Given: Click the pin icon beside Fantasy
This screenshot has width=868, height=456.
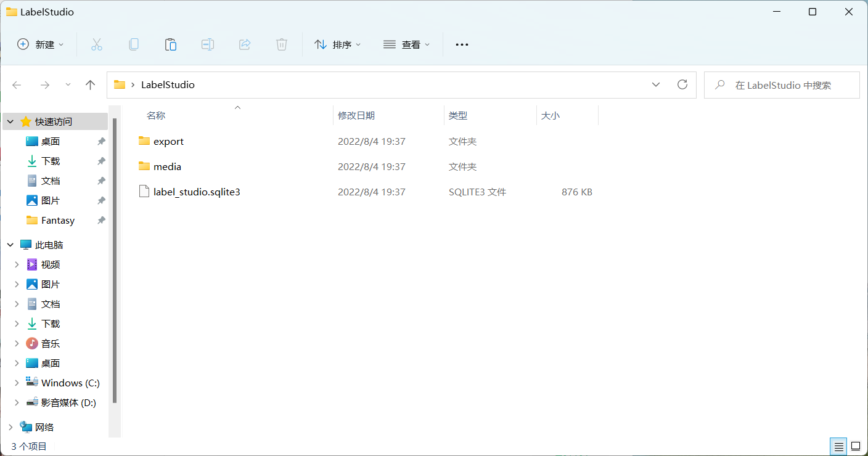Looking at the screenshot, I should point(101,220).
